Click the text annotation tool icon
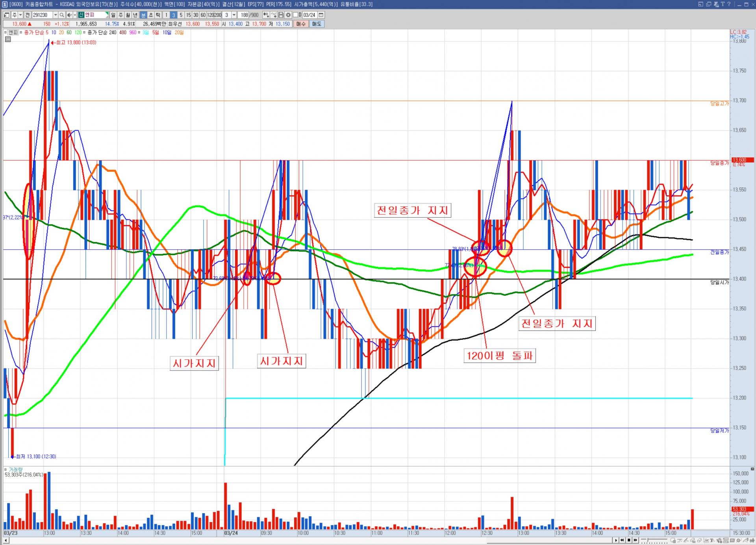Image resolution: width=756 pixels, height=545 pixels. click(x=712, y=540)
